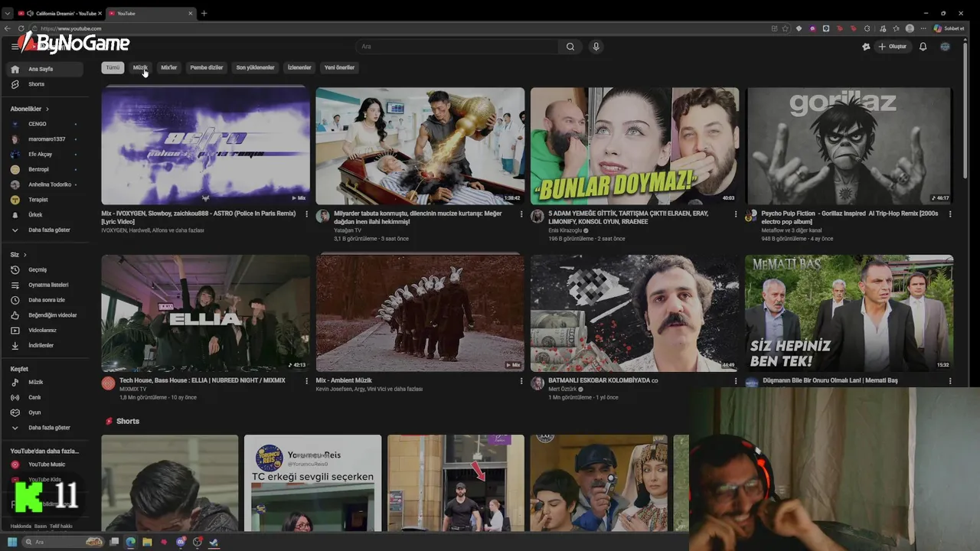The image size is (980, 551).
Task: Select the Mix'ler filter chip
Action: (169, 67)
